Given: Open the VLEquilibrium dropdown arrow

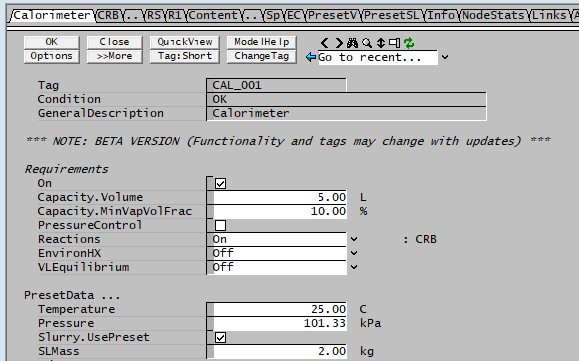Looking at the screenshot, I should pyautogui.click(x=354, y=267).
